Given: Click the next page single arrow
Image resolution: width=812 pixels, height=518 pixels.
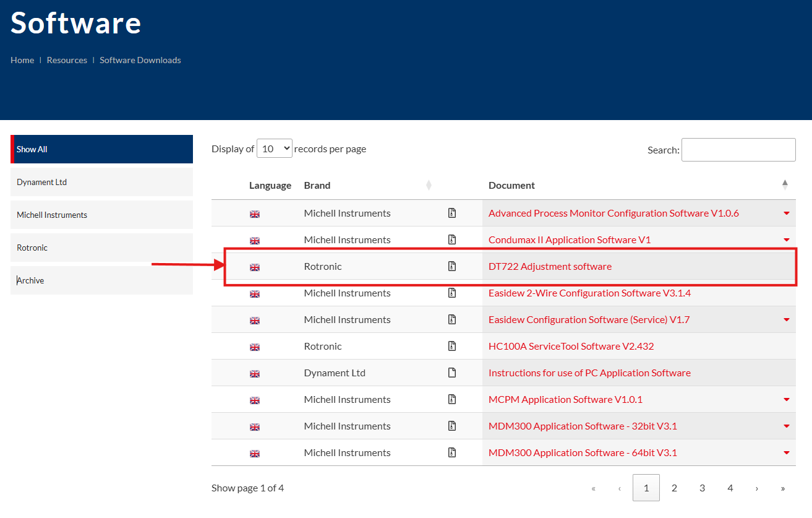Looking at the screenshot, I should 756,488.
